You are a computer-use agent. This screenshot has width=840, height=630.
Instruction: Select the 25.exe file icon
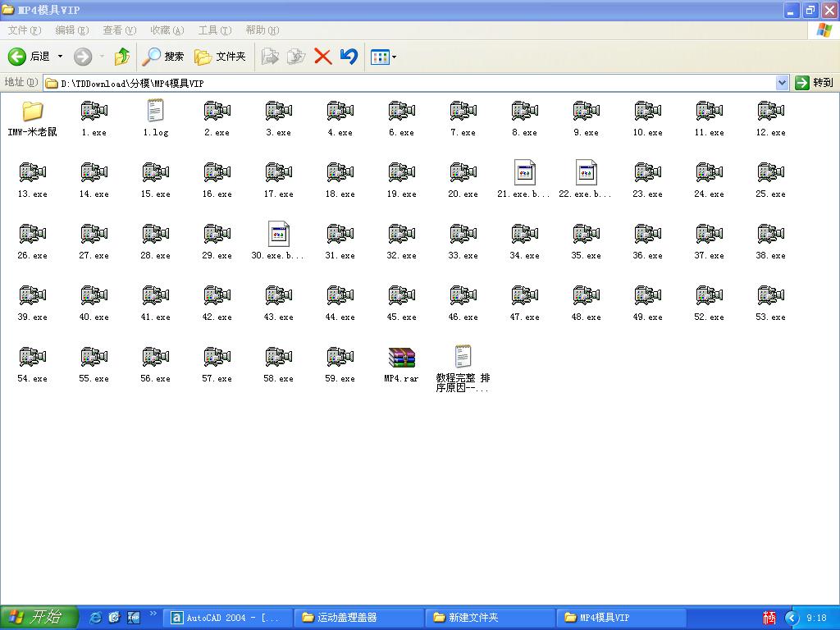770,172
